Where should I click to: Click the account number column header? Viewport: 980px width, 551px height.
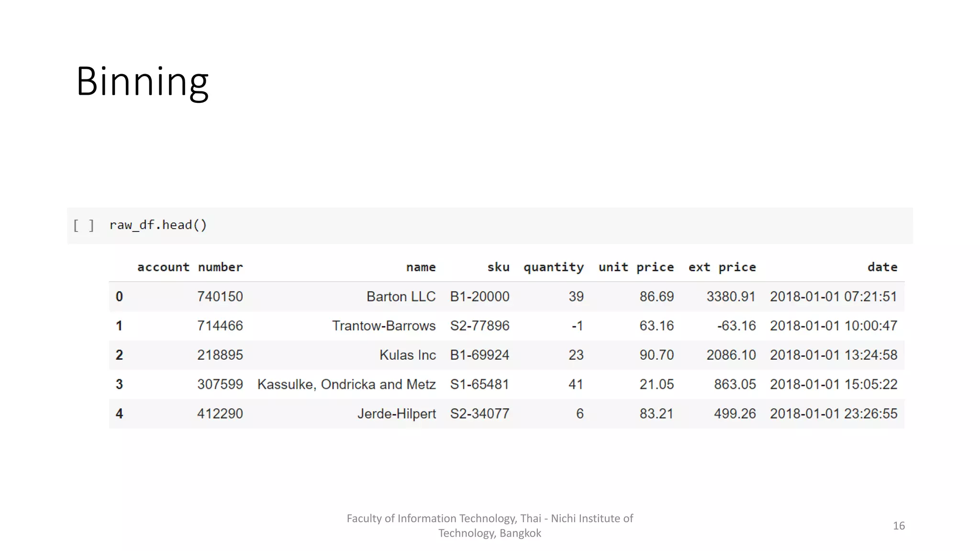[190, 267]
